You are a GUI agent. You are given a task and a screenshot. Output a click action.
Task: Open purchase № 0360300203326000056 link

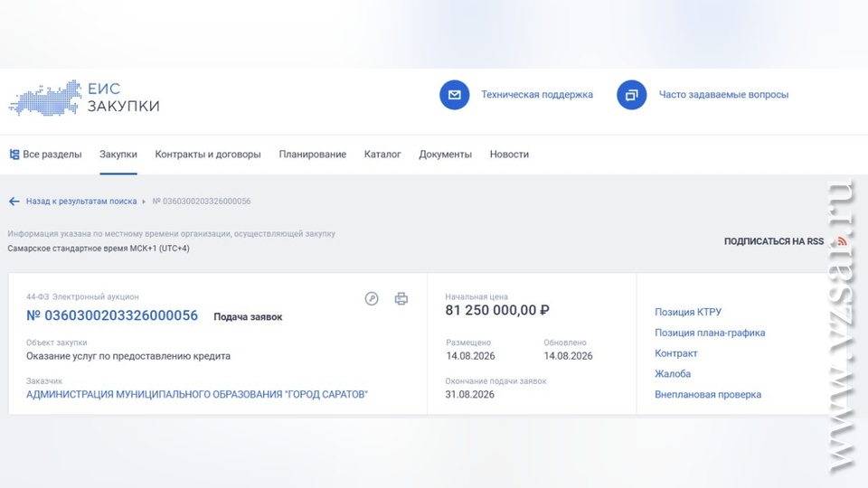pos(112,315)
